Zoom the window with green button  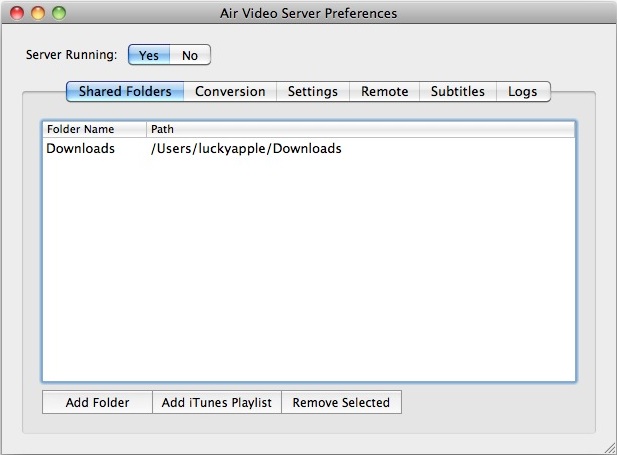pos(59,14)
